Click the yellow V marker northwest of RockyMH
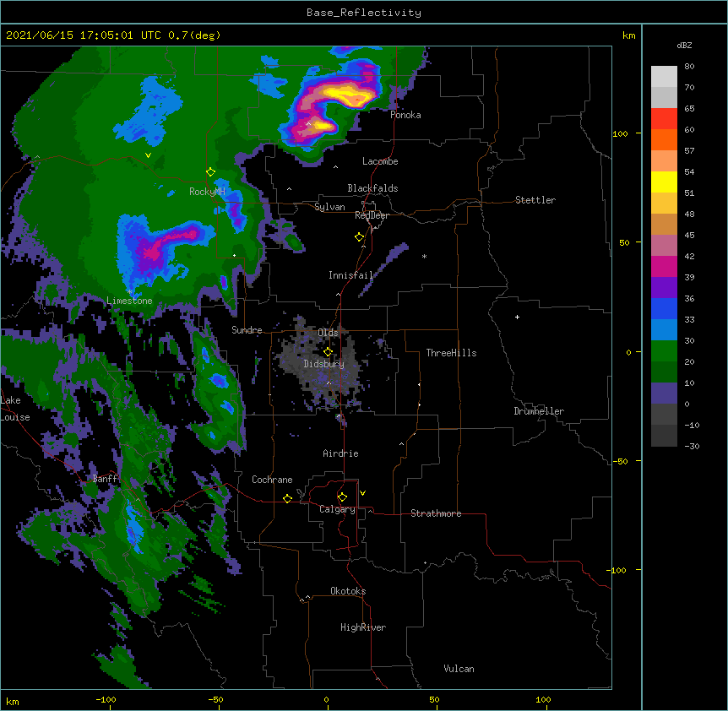This screenshot has width=728, height=711. [148, 155]
